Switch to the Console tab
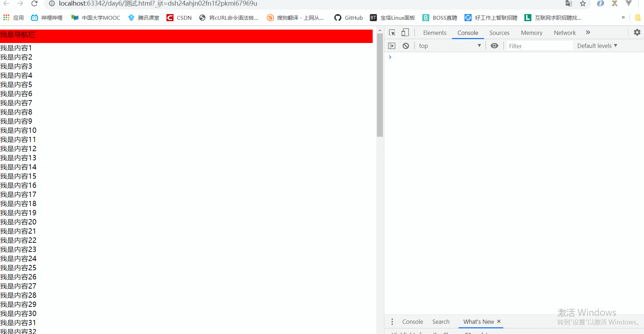 point(468,33)
